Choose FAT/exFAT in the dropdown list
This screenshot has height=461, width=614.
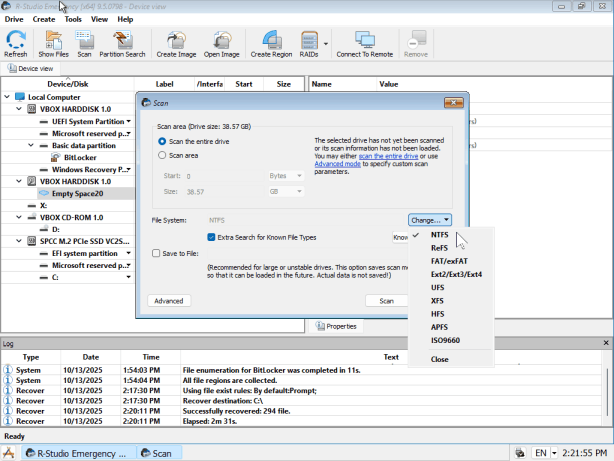448,260
